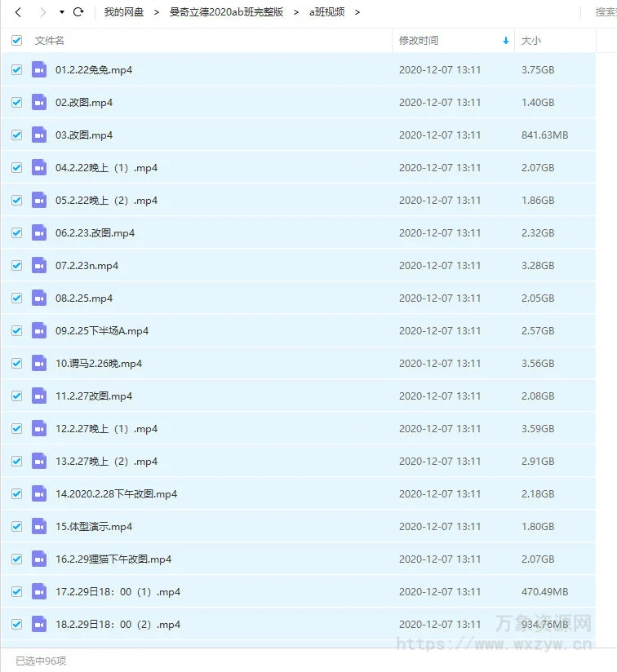The image size is (617, 672).
Task: Sort files by 大小 column header
Action: pos(530,41)
